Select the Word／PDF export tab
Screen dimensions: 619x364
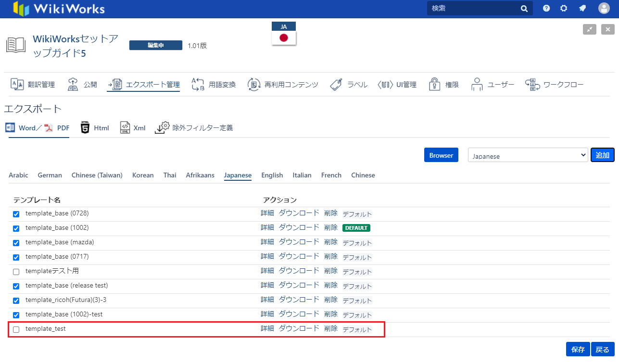point(37,128)
